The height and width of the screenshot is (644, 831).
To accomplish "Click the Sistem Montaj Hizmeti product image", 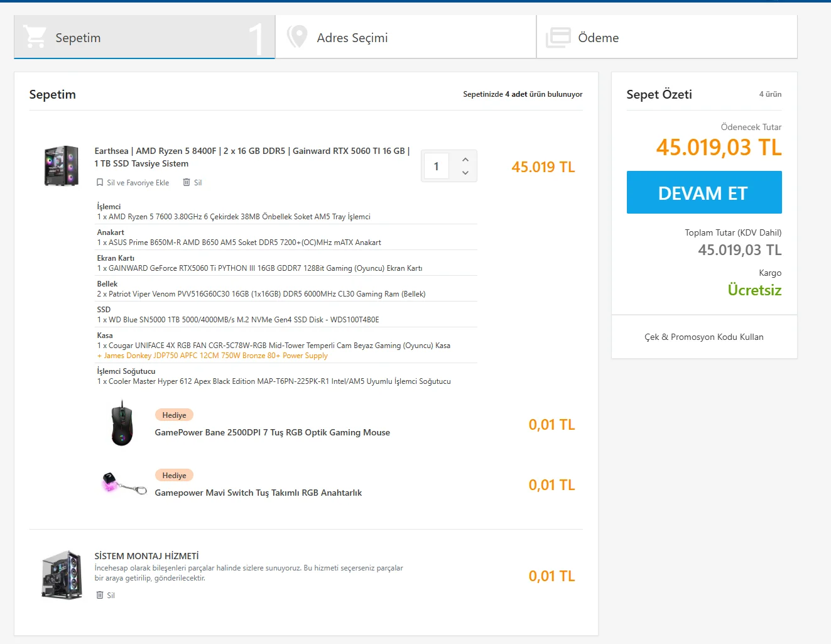I will [x=62, y=574].
